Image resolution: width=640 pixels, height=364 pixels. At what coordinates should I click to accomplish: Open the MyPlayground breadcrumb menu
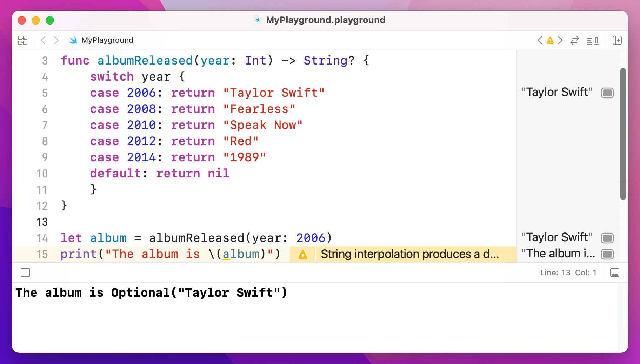coord(107,40)
